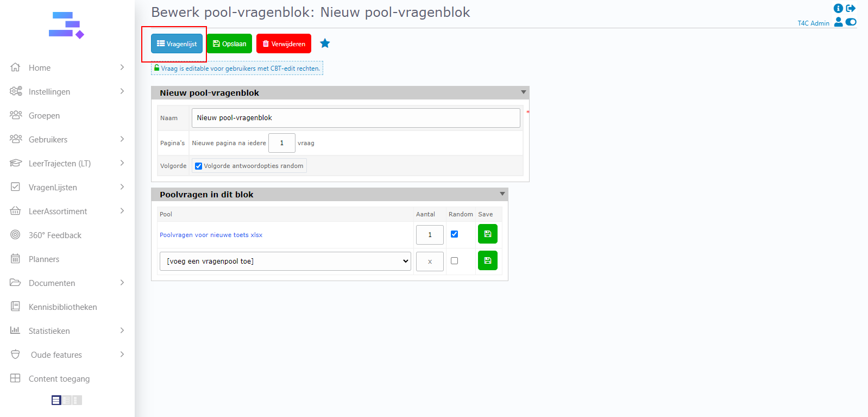
Task: Click the user profile icon
Action: pyautogui.click(x=838, y=22)
